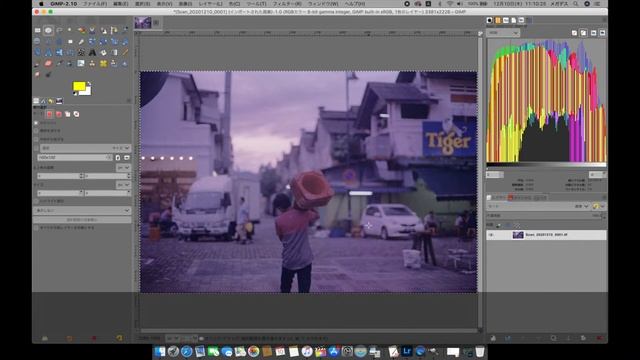Screen dimensions: 640x360
Task: Open Finder from the Dock
Action: point(160,351)
